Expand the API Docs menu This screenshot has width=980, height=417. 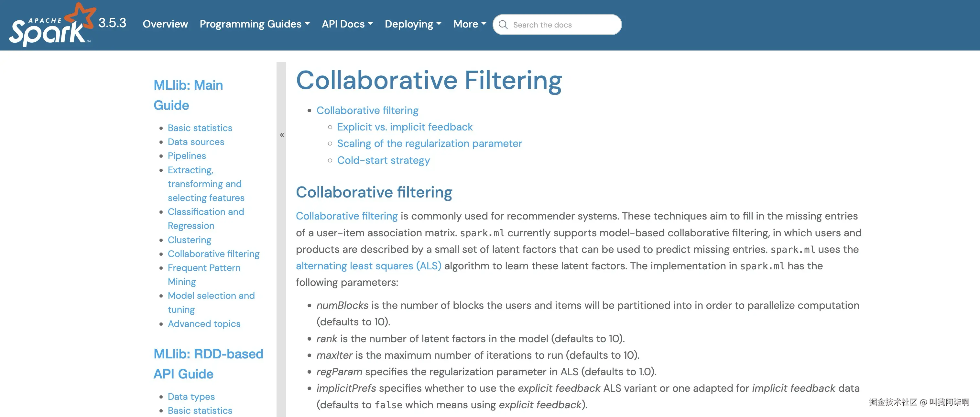[347, 24]
